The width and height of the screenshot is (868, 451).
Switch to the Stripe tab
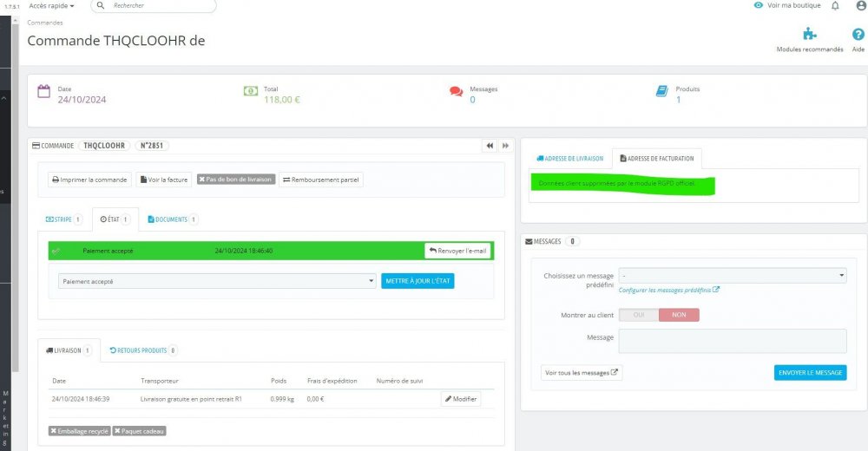click(63, 219)
